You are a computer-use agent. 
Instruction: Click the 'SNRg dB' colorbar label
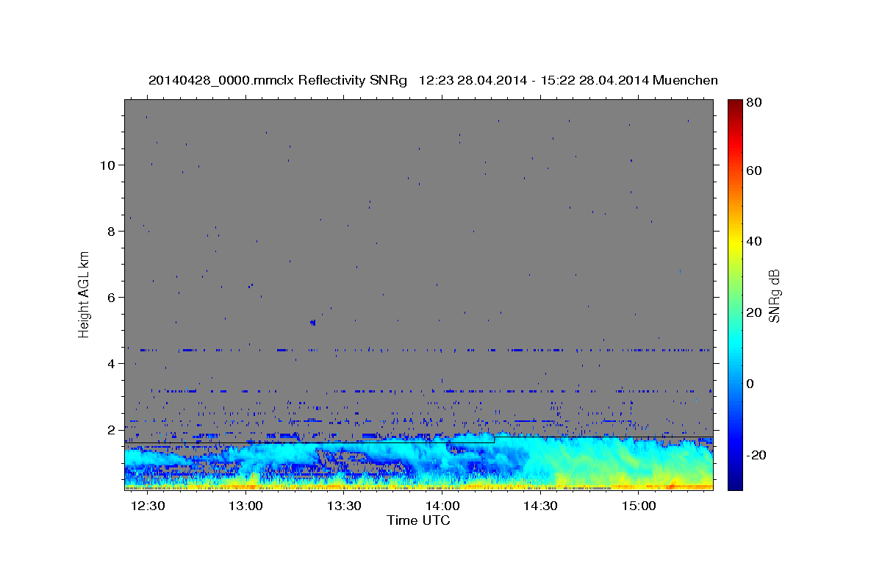774,294
